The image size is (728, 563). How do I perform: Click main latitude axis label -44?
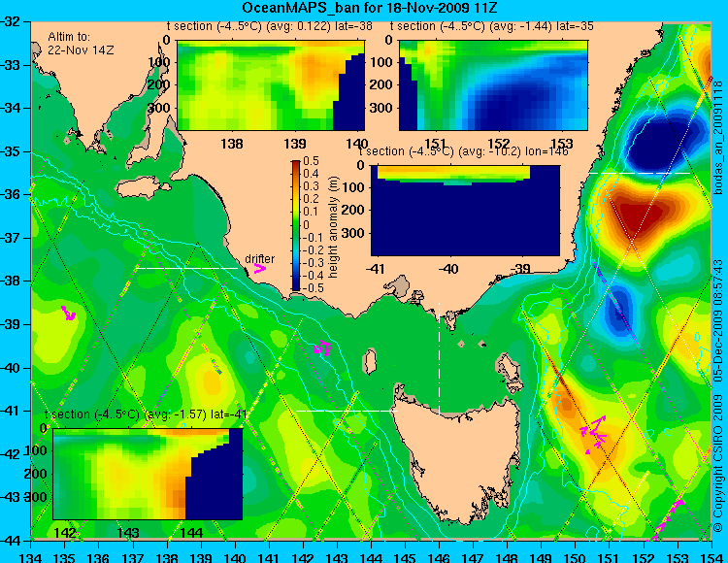(x=12, y=541)
